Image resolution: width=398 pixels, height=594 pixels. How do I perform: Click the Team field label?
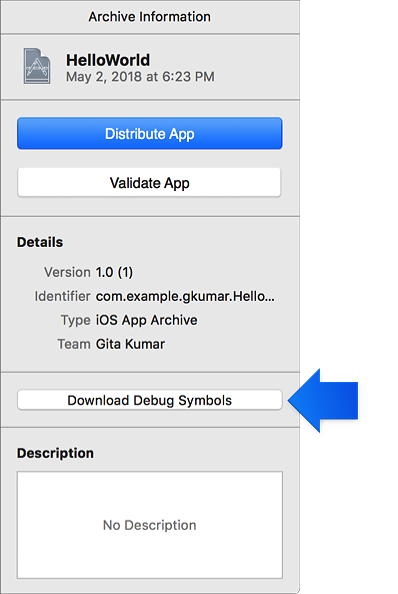74,344
